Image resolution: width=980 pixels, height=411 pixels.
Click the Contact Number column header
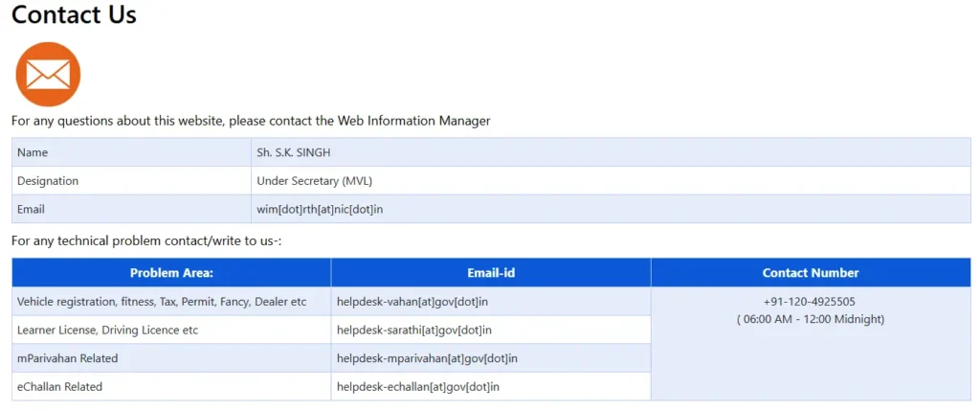tap(810, 273)
